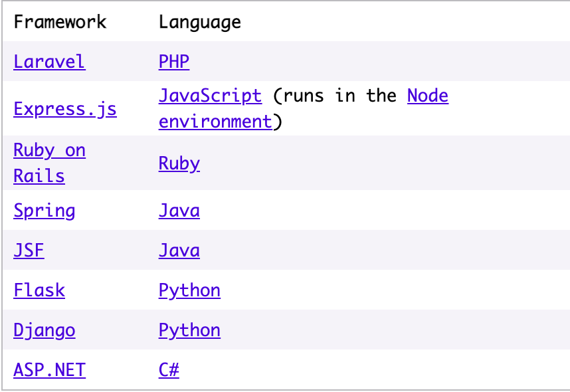Viewport: 570px width, 392px height.
Task: Open the Laravel framework link
Action: [49, 61]
